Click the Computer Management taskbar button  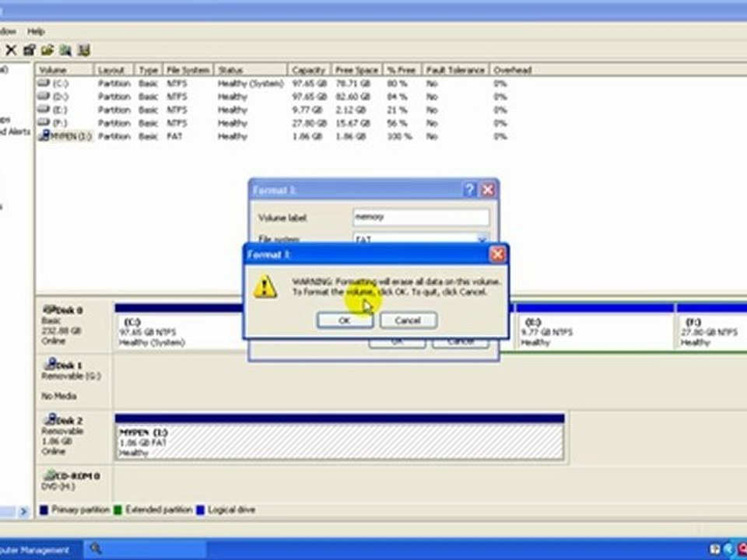(40, 550)
